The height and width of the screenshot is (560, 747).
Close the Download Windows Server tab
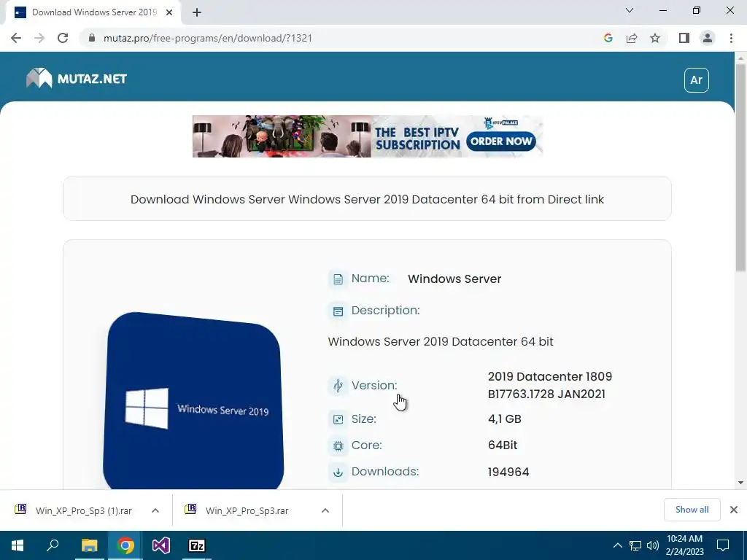coord(169,12)
